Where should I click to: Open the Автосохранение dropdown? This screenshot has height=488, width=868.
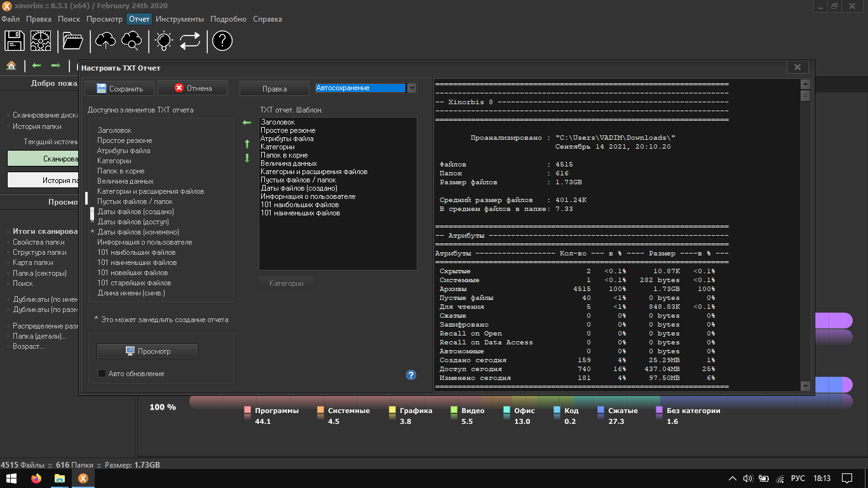click(412, 88)
